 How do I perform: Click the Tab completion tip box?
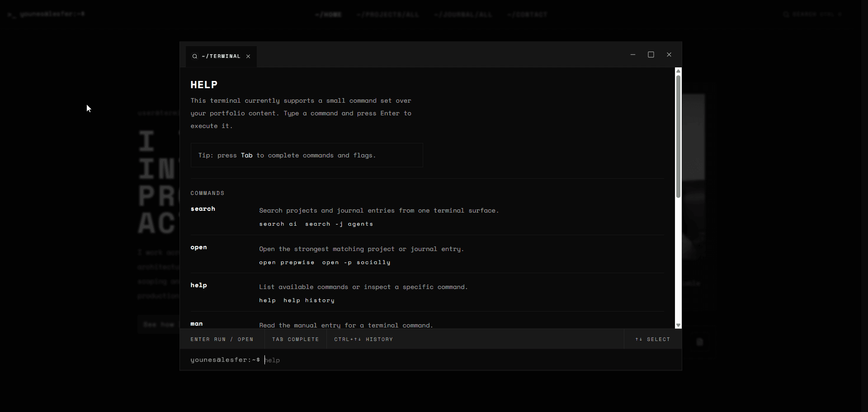point(307,155)
